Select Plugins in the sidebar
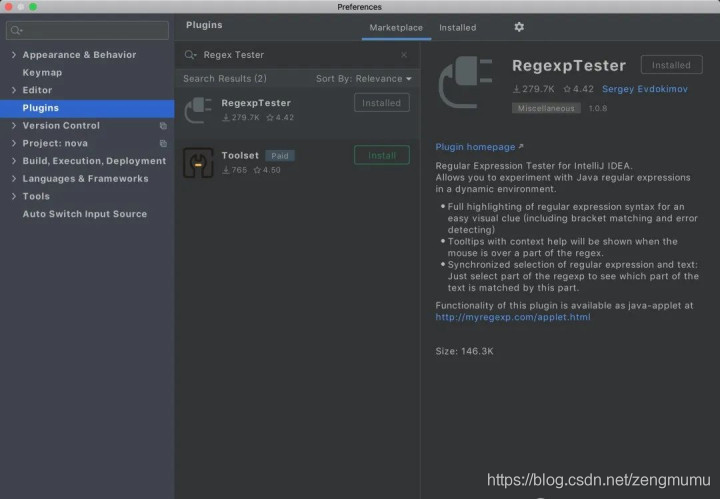Viewport: 720px width, 499px height. click(87, 108)
